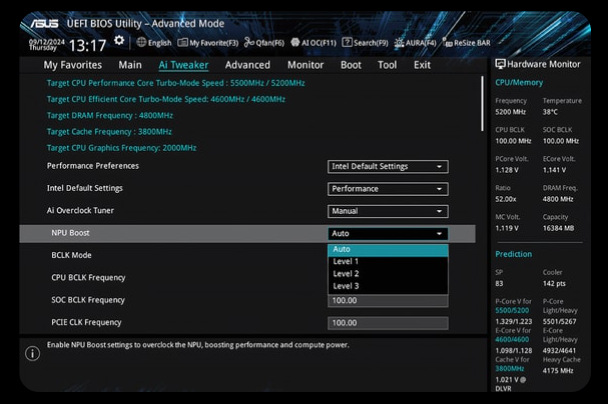Click the CPU/Memory heading
Image resolution: width=608 pixels, height=404 pixels.
[x=519, y=83]
